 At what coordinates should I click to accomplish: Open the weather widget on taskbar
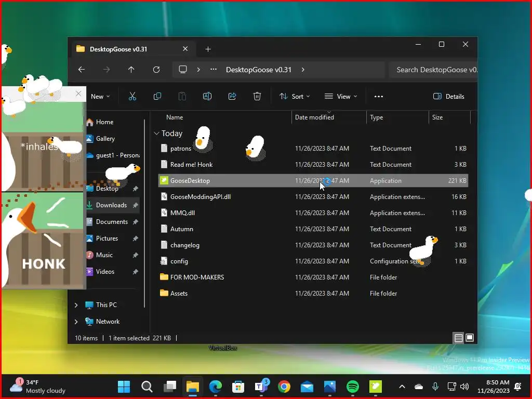click(x=37, y=387)
